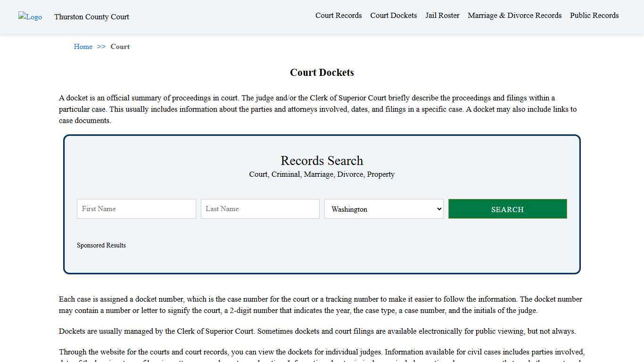Click the Court Dockets page heading
The height and width of the screenshot is (362, 644).
click(322, 73)
